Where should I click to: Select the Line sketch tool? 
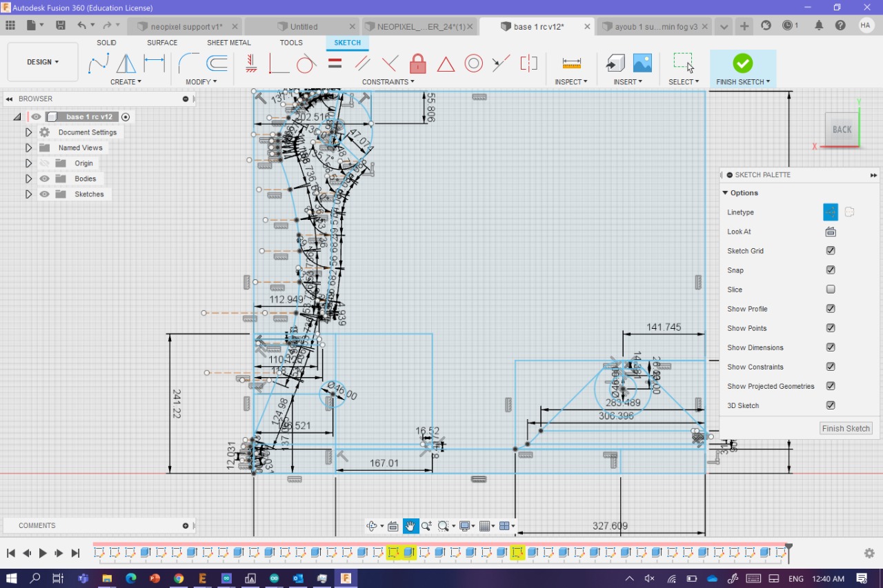pyautogui.click(x=99, y=64)
